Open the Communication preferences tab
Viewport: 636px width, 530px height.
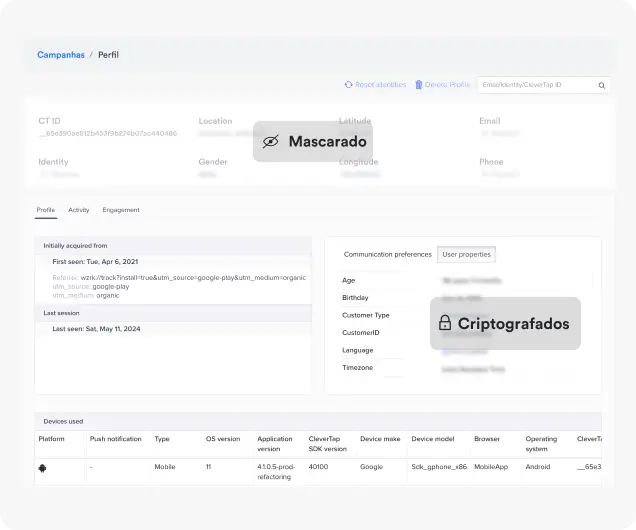388,254
